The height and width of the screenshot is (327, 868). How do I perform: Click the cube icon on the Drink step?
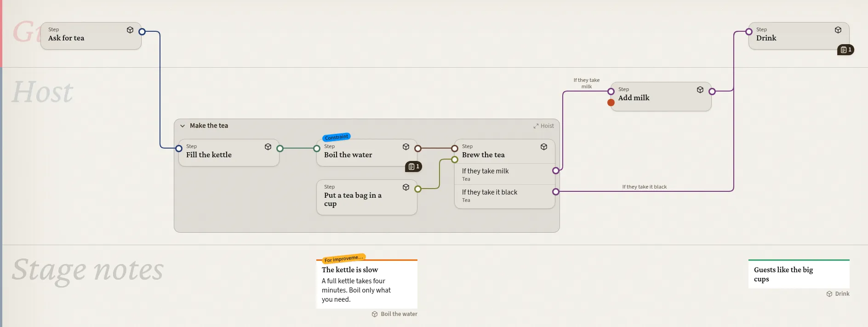pyautogui.click(x=838, y=30)
